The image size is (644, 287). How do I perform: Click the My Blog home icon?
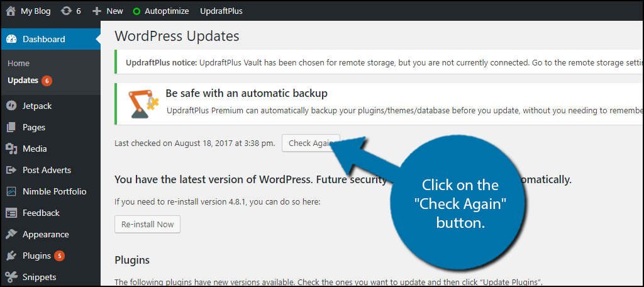click(11, 11)
